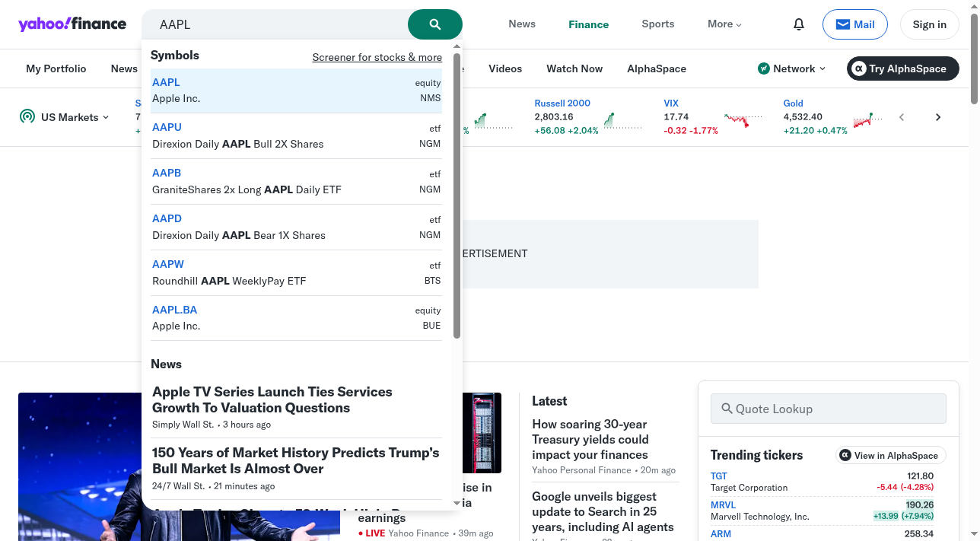Click the server rack article thumbnail

coord(482,432)
